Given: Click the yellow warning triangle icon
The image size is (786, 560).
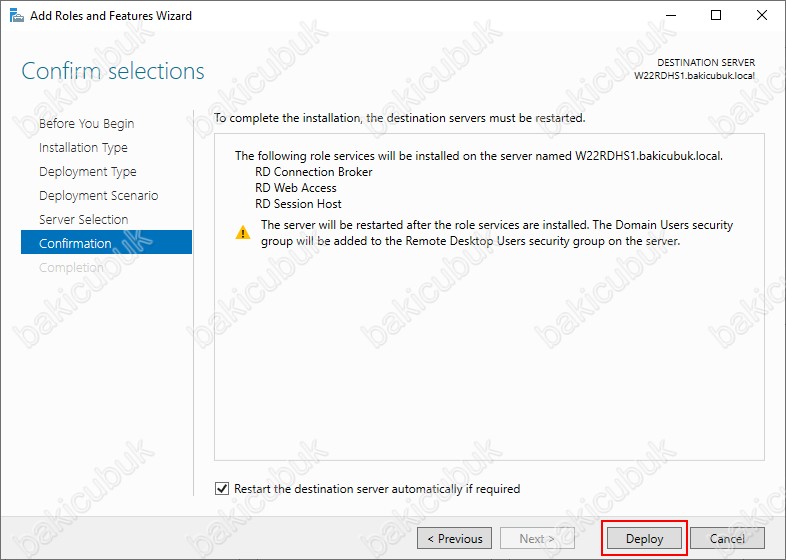Looking at the screenshot, I should (x=243, y=233).
